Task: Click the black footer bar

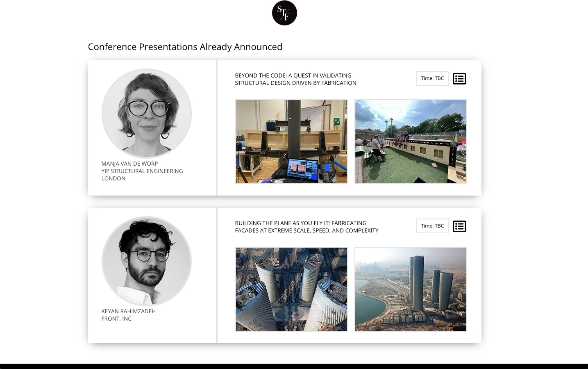Action: pyautogui.click(x=294, y=366)
